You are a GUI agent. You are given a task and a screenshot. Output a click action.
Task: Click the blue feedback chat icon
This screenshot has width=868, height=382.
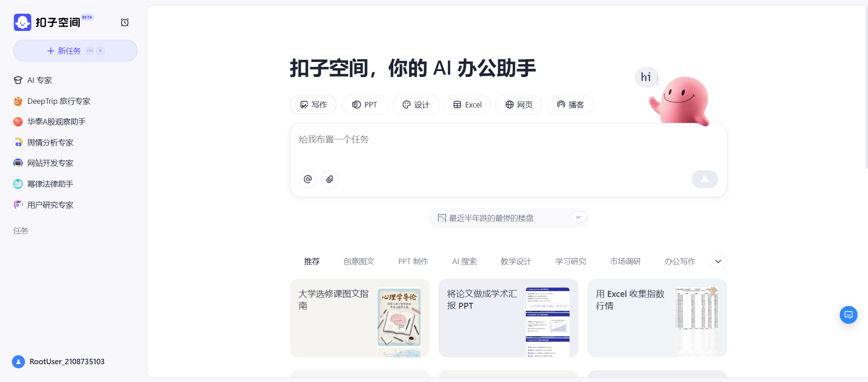coord(848,315)
